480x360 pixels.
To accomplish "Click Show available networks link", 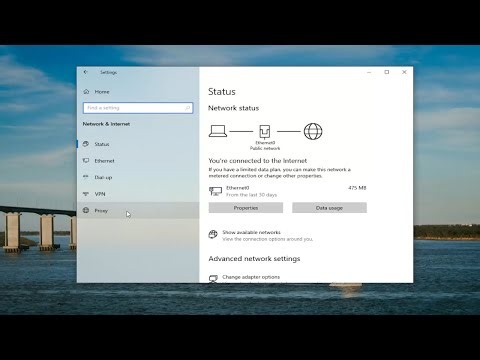I will click(x=252, y=232).
